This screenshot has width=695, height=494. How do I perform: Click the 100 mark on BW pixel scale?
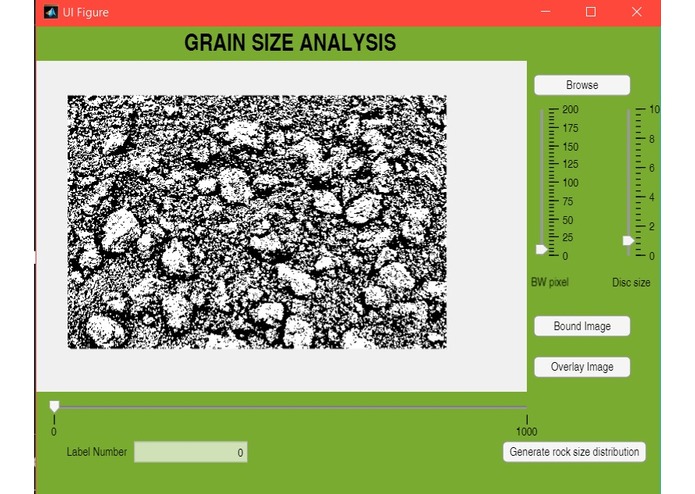click(x=570, y=183)
